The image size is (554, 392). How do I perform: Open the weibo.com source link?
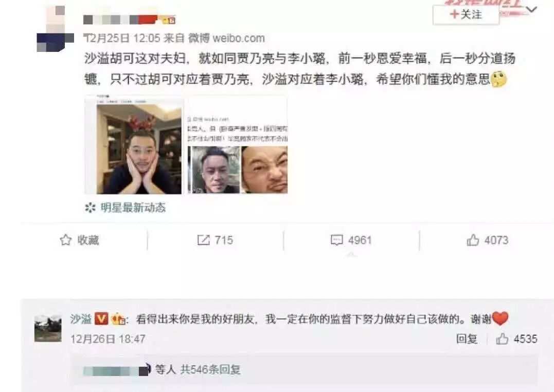(239, 38)
